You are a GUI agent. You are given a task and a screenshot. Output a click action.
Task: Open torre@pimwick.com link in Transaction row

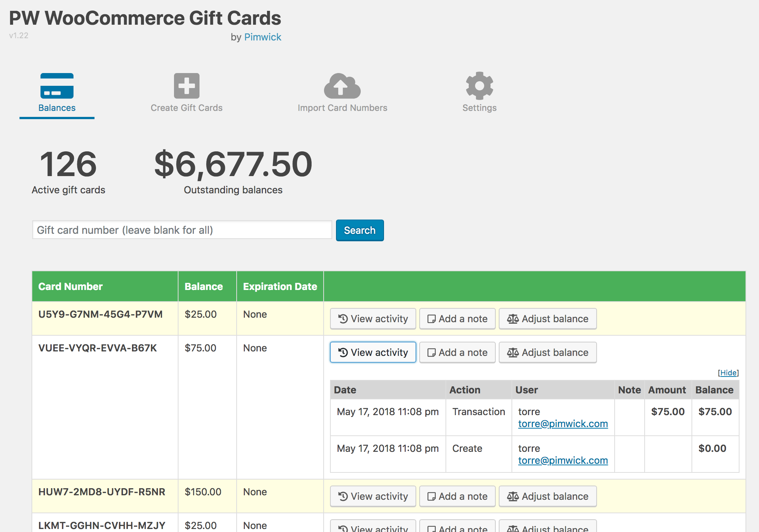point(563,424)
